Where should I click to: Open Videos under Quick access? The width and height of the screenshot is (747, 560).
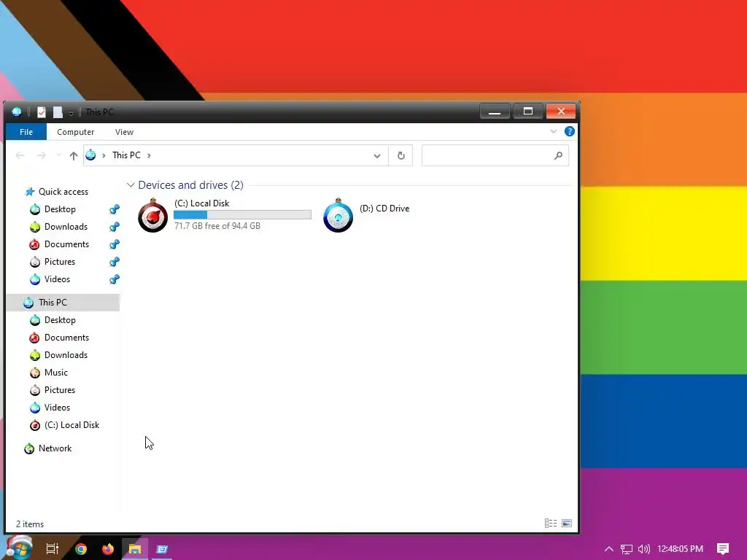pyautogui.click(x=57, y=279)
